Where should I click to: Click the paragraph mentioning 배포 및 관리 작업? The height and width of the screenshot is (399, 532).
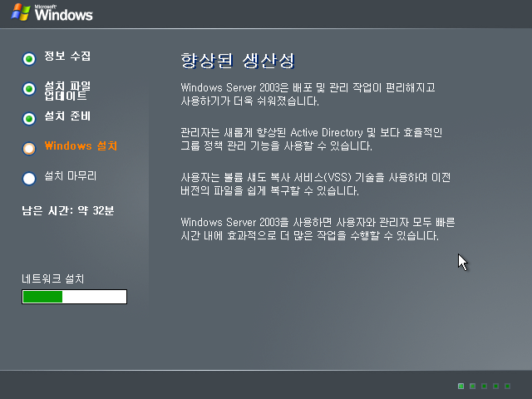pos(308,94)
